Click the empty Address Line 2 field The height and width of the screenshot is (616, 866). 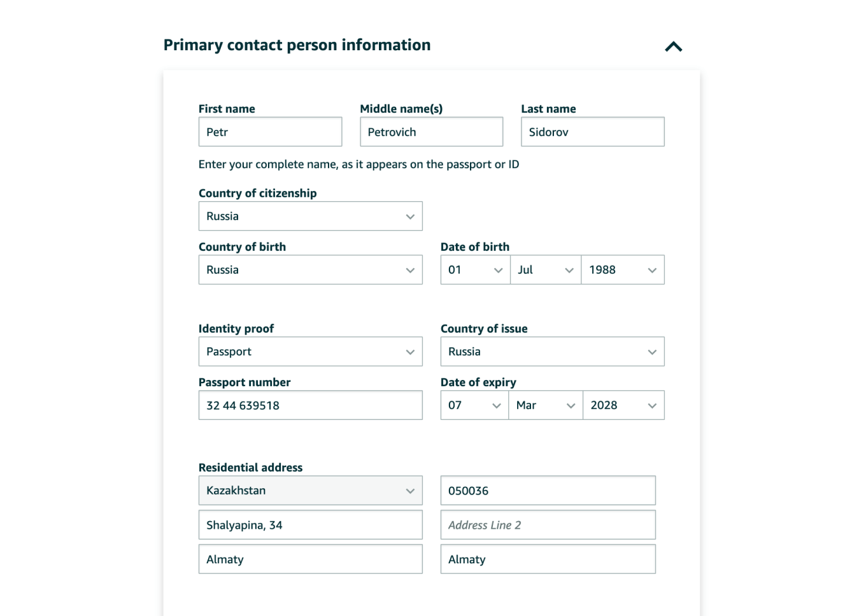click(548, 525)
